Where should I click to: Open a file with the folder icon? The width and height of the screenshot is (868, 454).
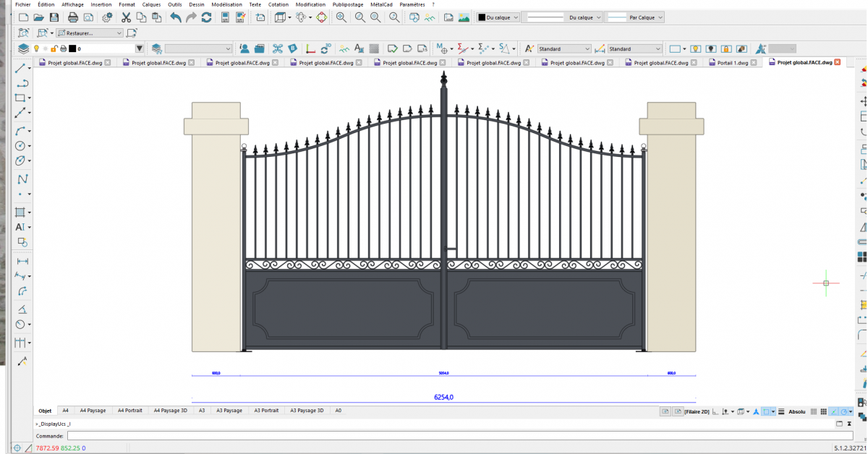click(40, 17)
